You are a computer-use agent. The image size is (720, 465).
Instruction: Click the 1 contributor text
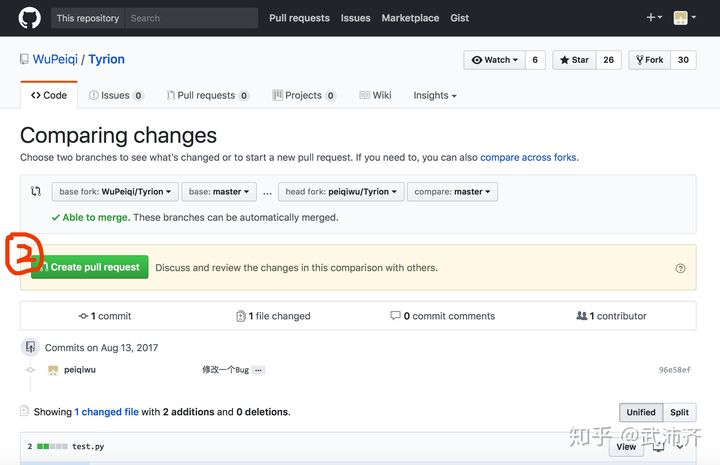click(618, 316)
